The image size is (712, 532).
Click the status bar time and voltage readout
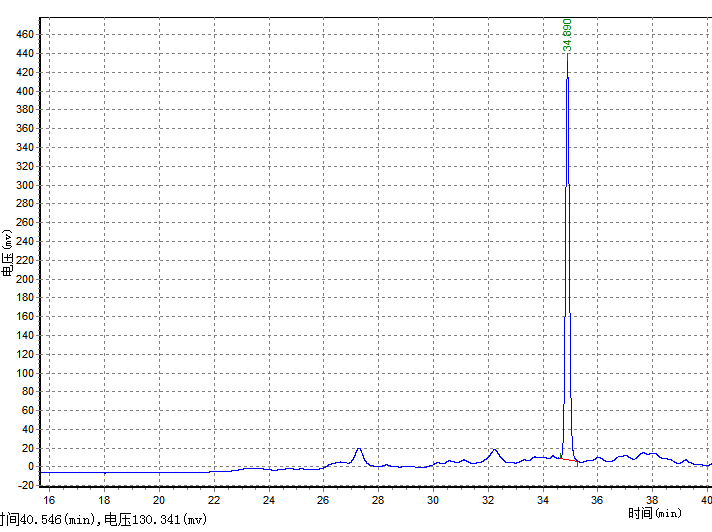[x=103, y=520]
